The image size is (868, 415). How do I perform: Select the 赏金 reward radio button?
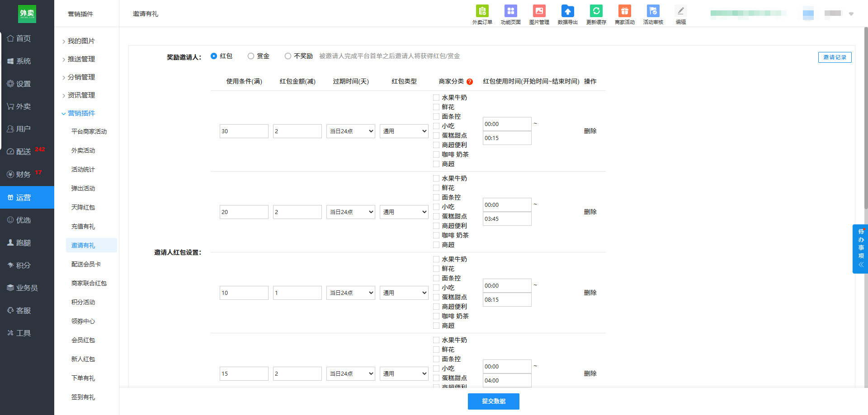pyautogui.click(x=251, y=56)
